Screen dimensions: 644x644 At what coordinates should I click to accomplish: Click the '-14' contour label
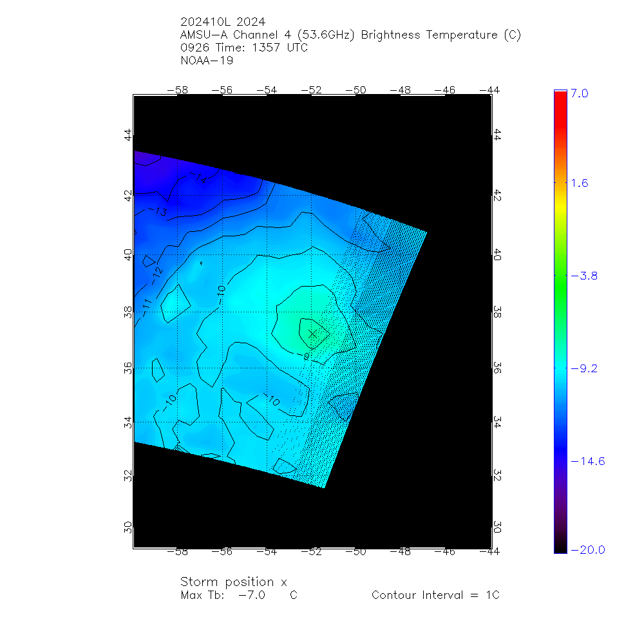pyautogui.click(x=199, y=177)
